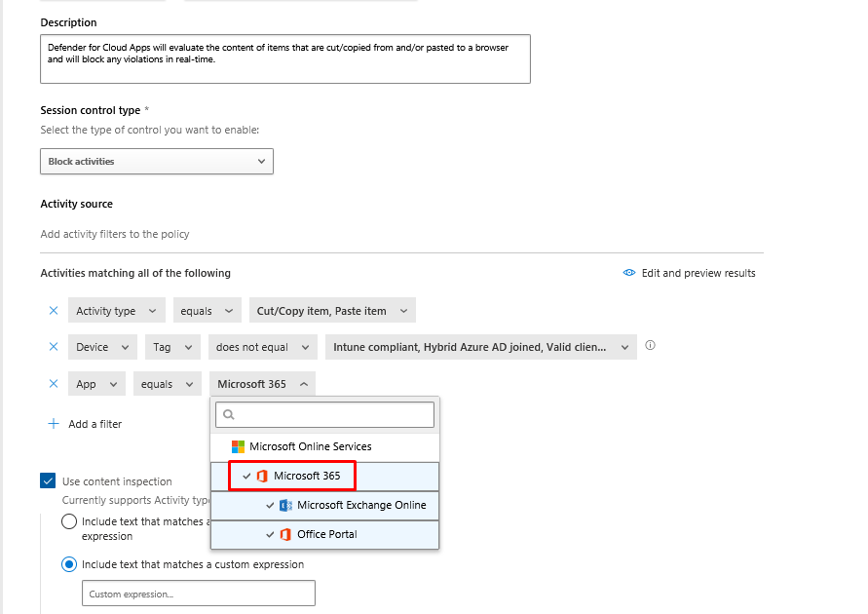Click the Microsoft Online Services logo icon
Viewport: 868px width, 614px height.
tap(238, 446)
